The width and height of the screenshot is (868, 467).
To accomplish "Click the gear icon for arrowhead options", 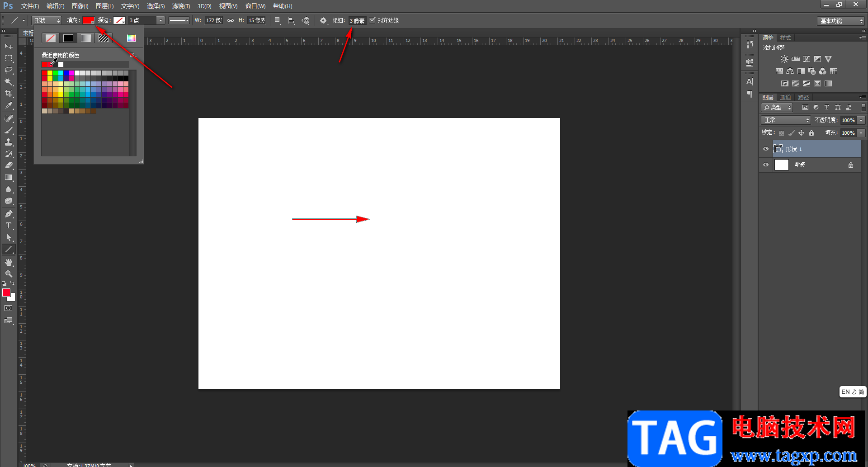I will pos(323,20).
